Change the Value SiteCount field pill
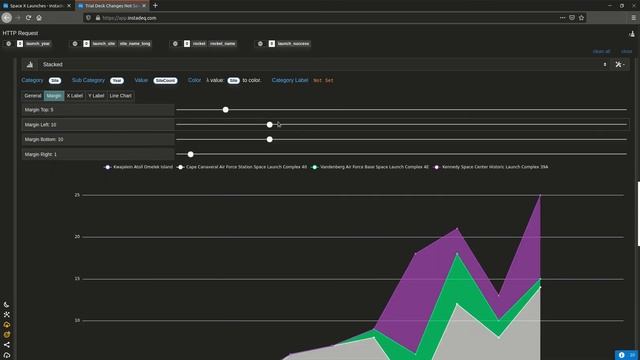The width and height of the screenshot is (640, 360). pos(165,81)
